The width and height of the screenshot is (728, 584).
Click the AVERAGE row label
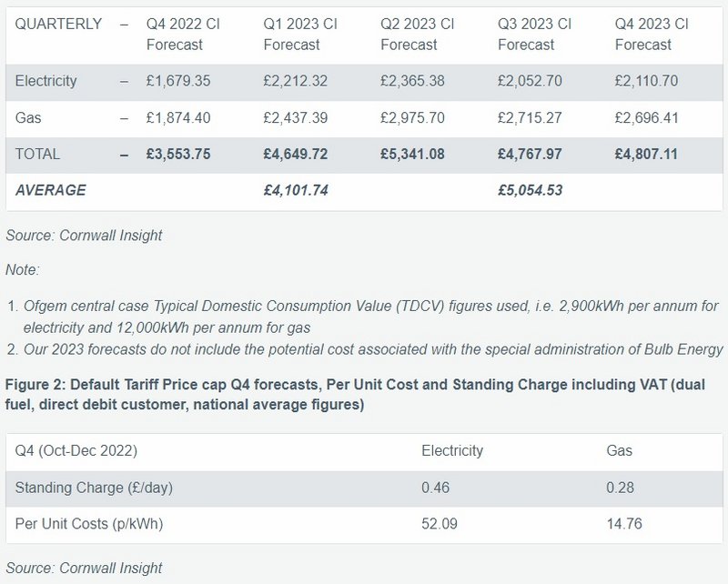click(x=51, y=190)
